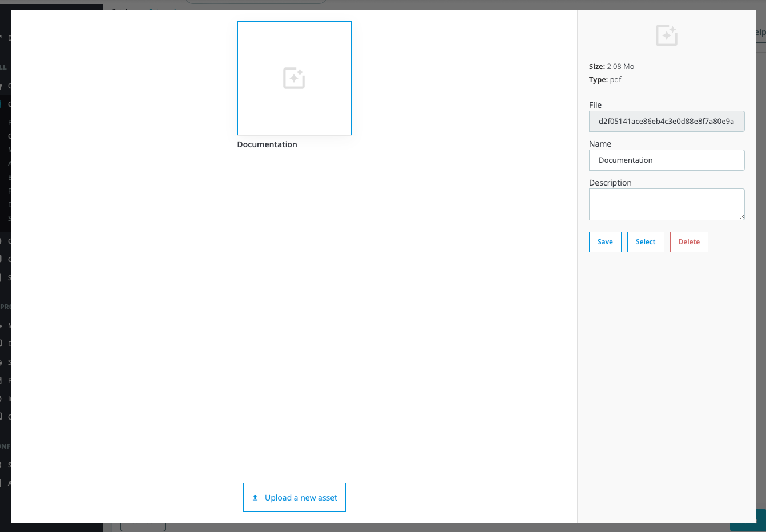The width and height of the screenshot is (766, 532).
Task: Click the Documentation caption below the thumbnail
Action: 267,144
